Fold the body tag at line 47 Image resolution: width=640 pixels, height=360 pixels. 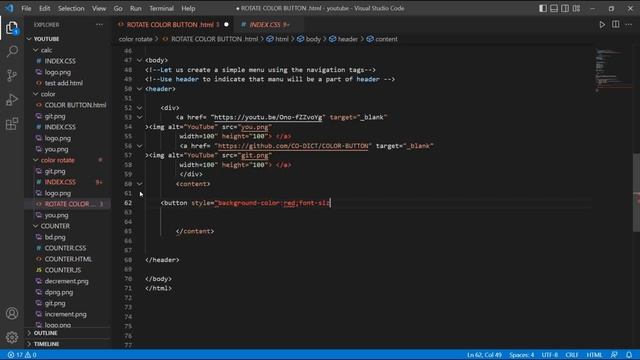[140, 60]
